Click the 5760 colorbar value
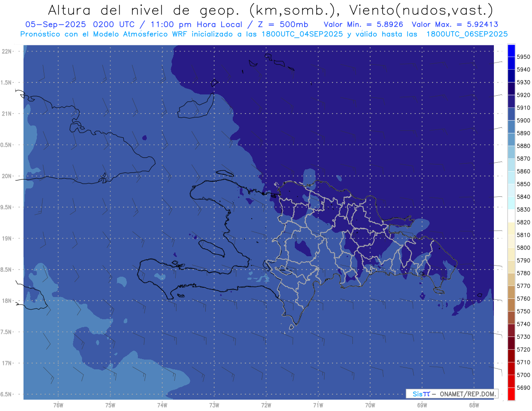The image size is (532, 411). coord(523,298)
